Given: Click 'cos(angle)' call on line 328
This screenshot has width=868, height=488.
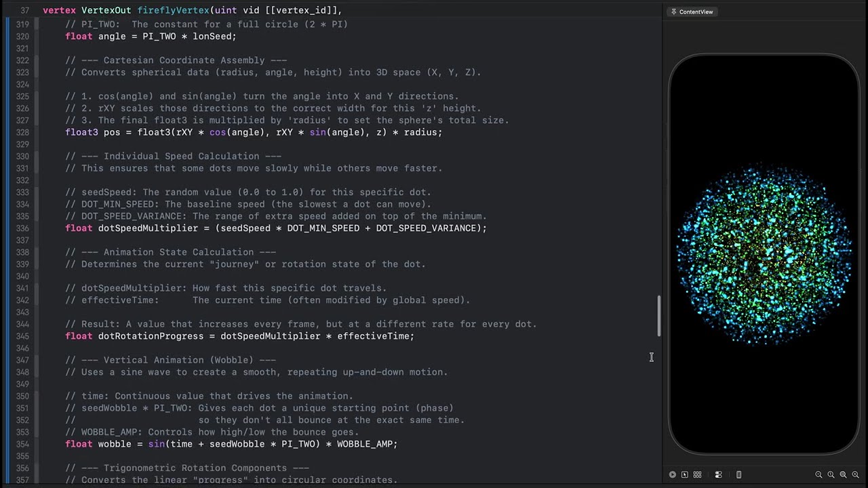Looking at the screenshot, I should pyautogui.click(x=237, y=132).
